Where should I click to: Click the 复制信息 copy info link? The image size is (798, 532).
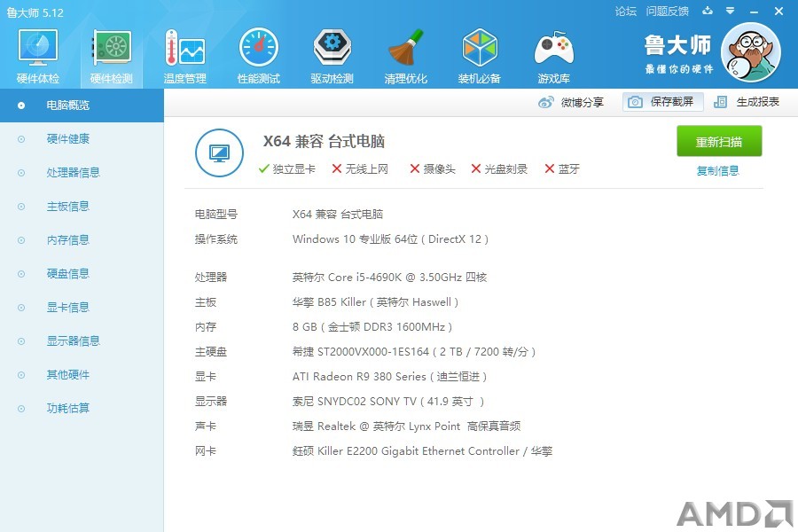pos(717,170)
